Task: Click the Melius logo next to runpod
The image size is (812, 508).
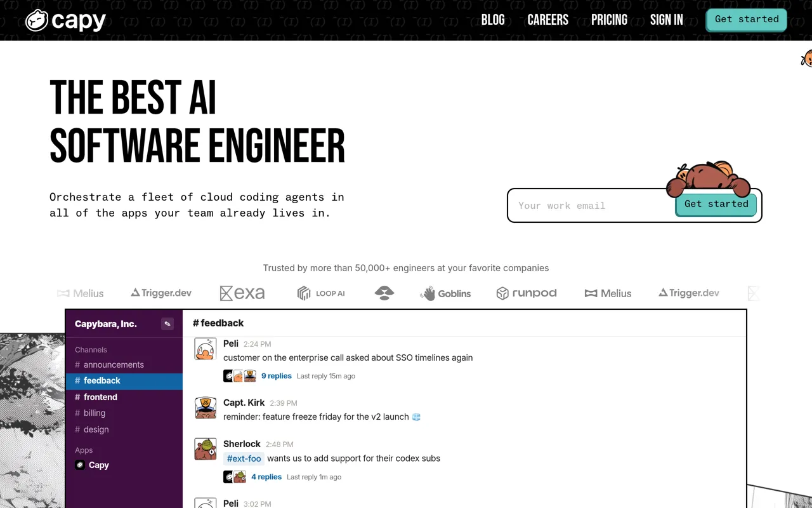Action: click(x=608, y=293)
